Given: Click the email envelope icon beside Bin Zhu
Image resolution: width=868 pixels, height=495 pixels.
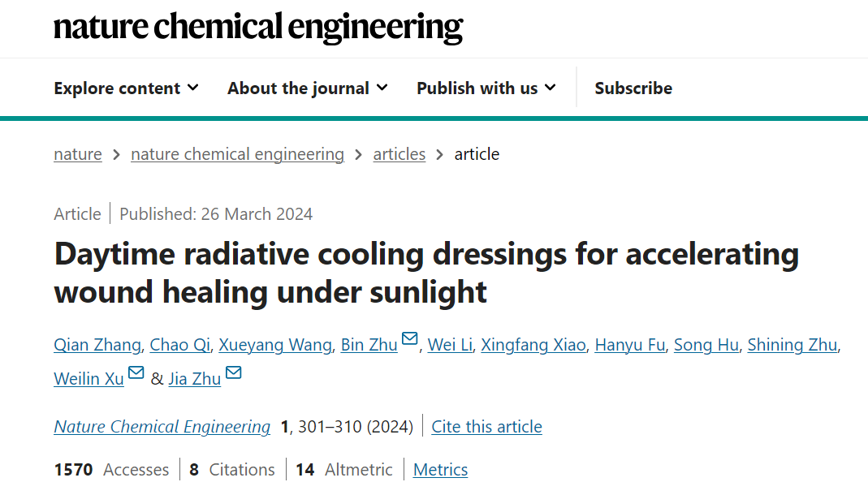Looking at the screenshot, I should 410,338.
